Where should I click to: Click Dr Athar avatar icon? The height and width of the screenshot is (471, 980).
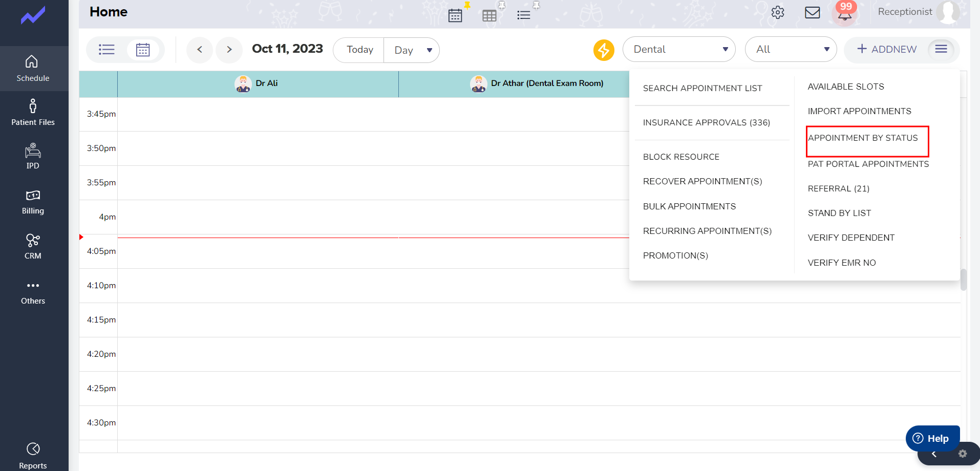pos(479,83)
